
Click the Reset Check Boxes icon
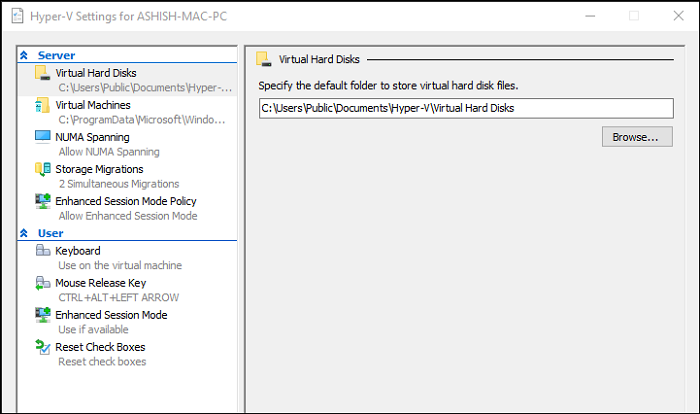coord(43,347)
